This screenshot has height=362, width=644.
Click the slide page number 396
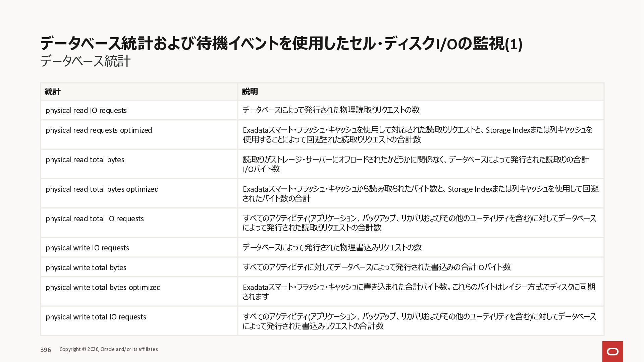46,350
